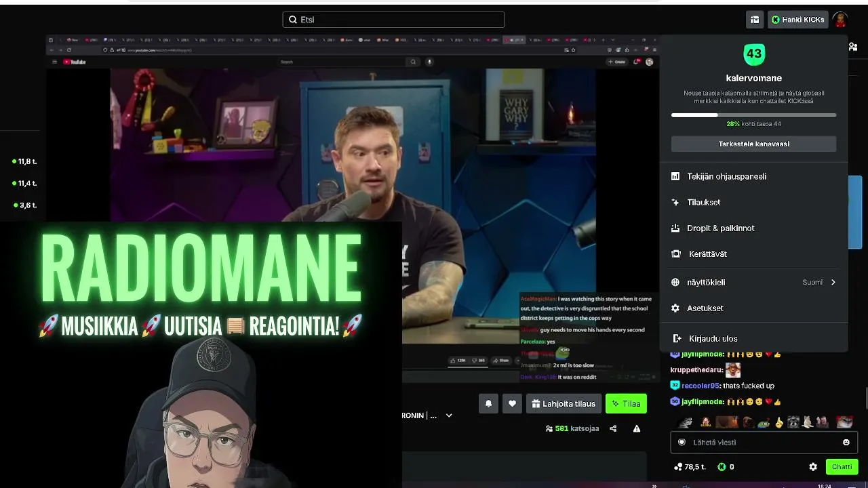868x488 pixels.
Task: Open Tilaukset menu entry
Action: coord(753,202)
